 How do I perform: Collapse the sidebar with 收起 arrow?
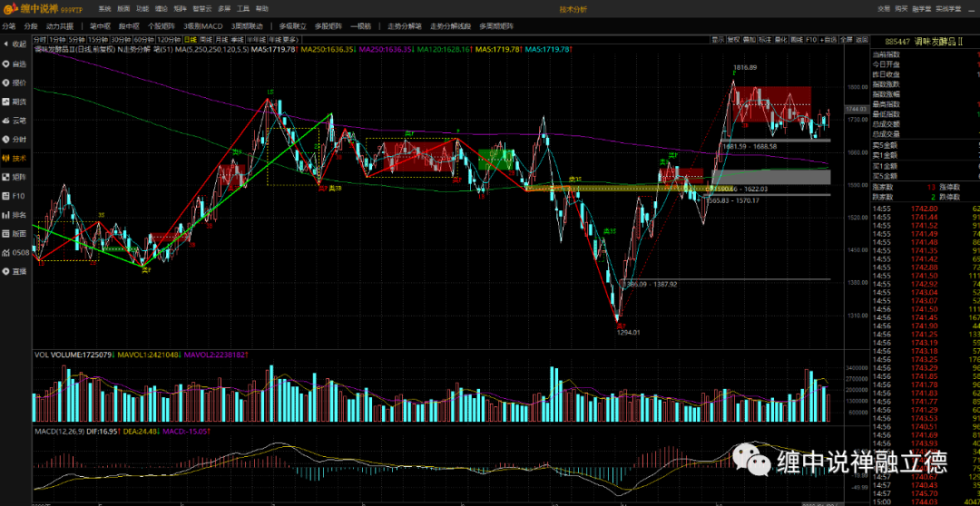coord(15,44)
